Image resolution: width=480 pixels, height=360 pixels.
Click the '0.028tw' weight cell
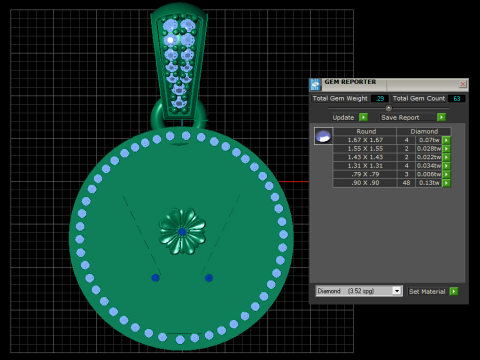tap(429, 149)
